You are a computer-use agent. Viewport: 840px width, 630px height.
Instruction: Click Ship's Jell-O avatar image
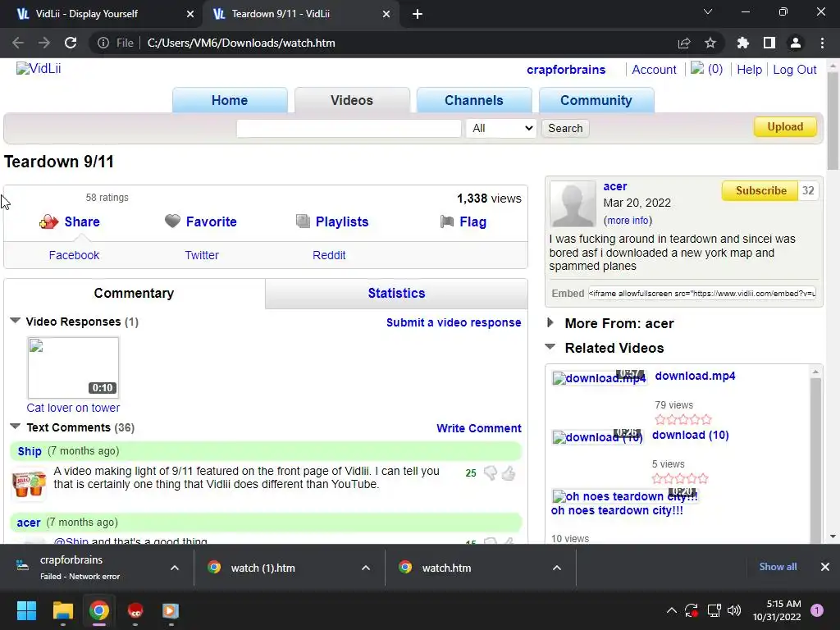(x=29, y=484)
